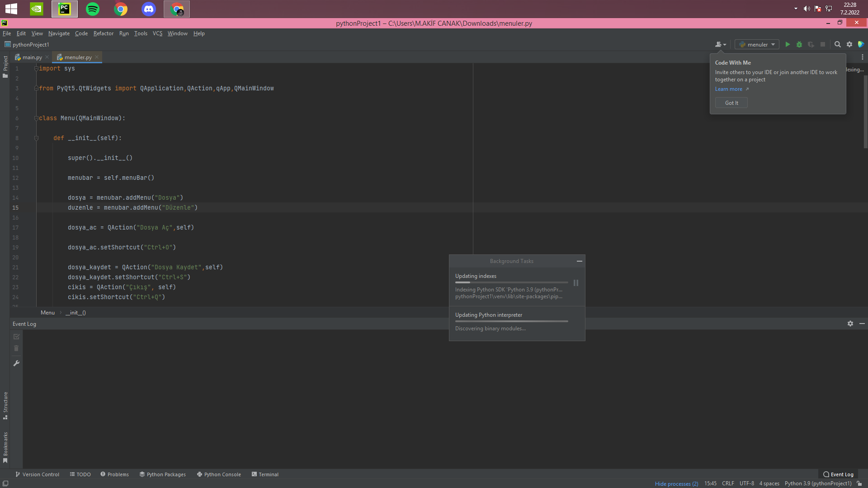Pause the Updating indexes task
Screen dimensions: 868x488
click(x=576, y=283)
